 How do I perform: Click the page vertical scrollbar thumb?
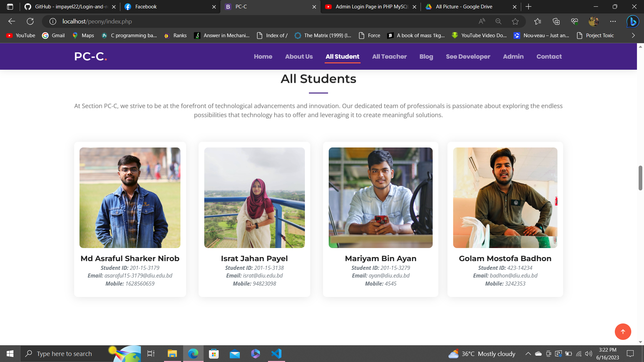point(640,178)
